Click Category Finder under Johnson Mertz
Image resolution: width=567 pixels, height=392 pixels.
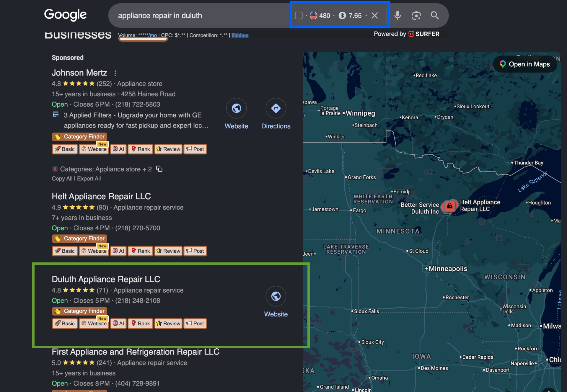(x=79, y=137)
